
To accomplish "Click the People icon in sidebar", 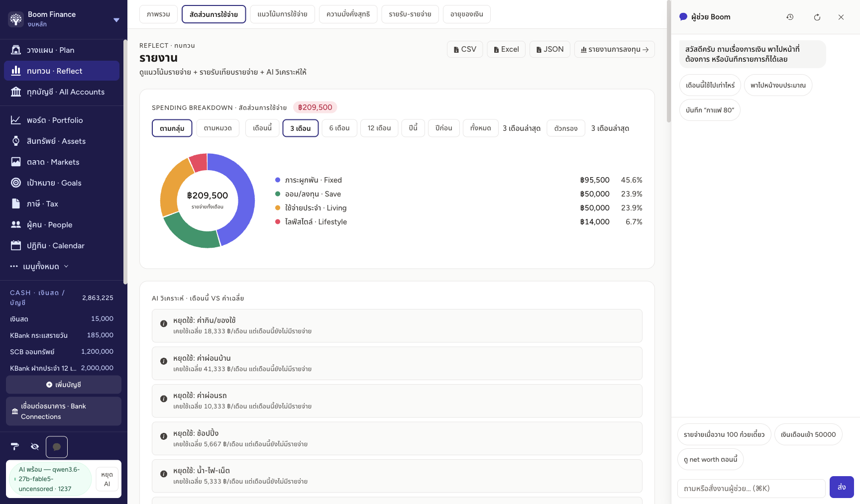I will click(x=16, y=224).
